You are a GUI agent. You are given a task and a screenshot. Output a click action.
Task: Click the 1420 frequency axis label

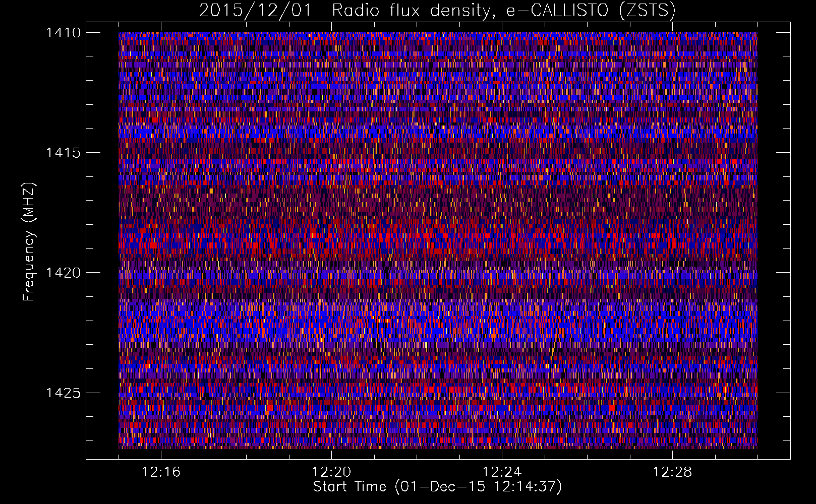point(63,273)
